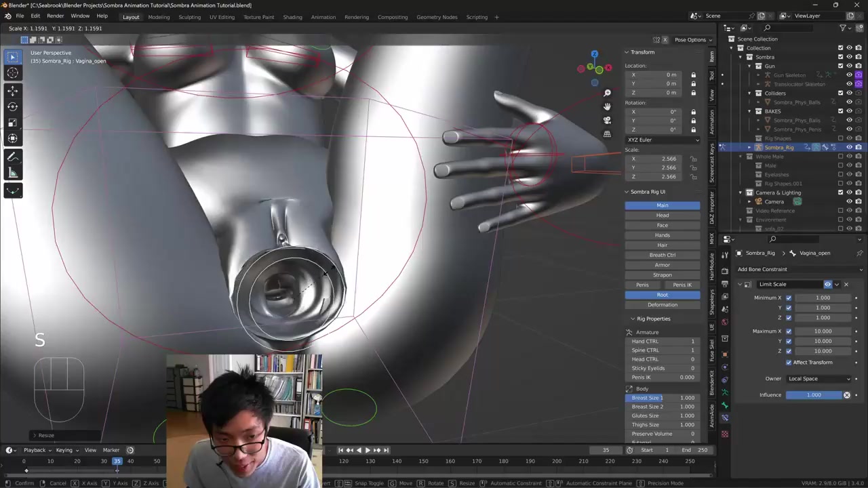868x488 pixels.
Task: Click the Deformation layer button
Action: pyautogui.click(x=662, y=305)
